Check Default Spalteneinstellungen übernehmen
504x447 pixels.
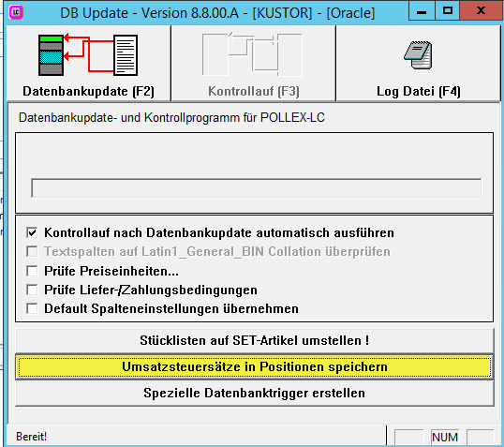[x=32, y=308]
